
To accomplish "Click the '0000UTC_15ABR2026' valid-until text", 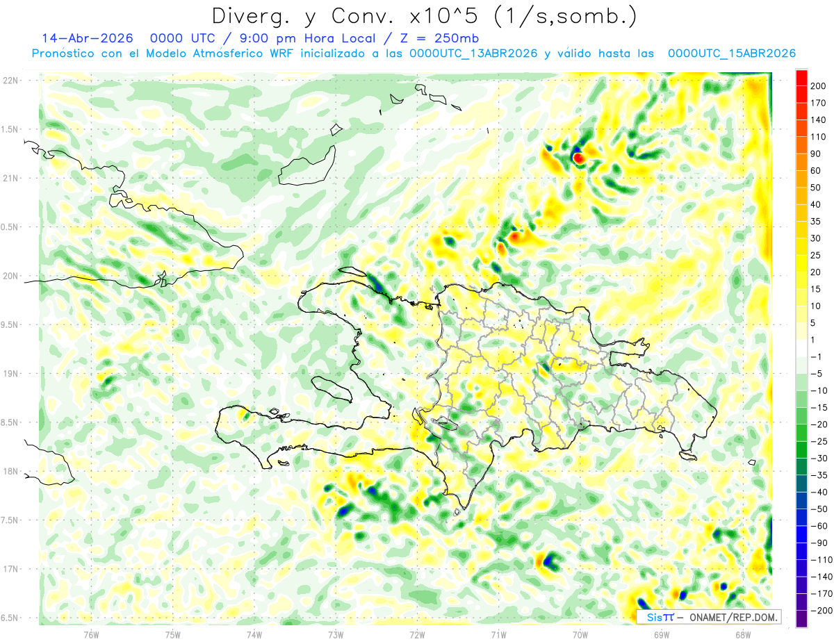I will (732, 53).
